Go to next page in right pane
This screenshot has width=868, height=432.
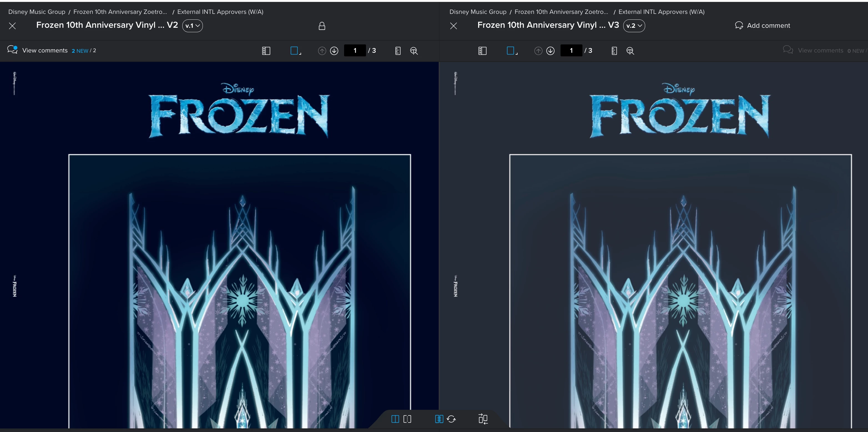pos(550,51)
